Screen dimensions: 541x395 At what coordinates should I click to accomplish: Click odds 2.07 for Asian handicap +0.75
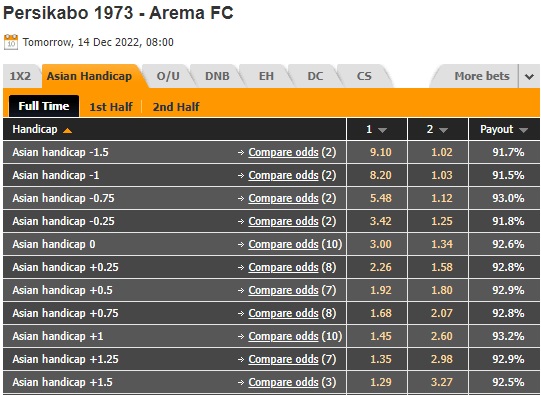tap(442, 313)
